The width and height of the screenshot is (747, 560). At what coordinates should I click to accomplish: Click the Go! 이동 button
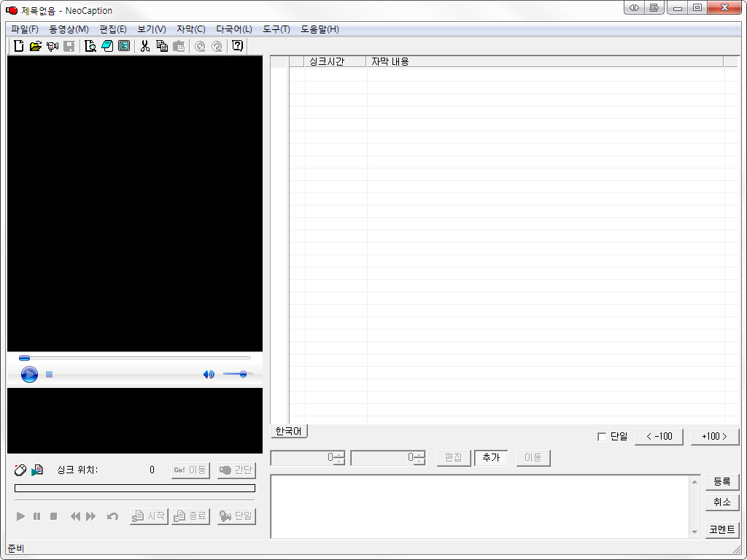(190, 470)
